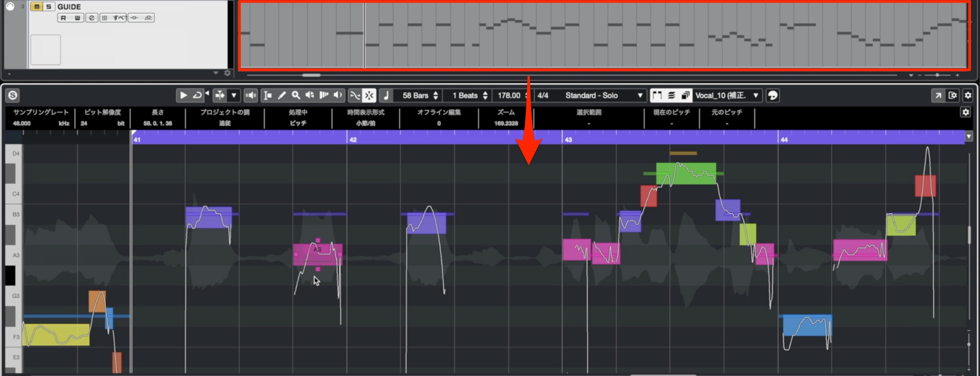This screenshot has width=980, height=376.
Task: Open the info line settings gear
Action: tap(966, 112)
